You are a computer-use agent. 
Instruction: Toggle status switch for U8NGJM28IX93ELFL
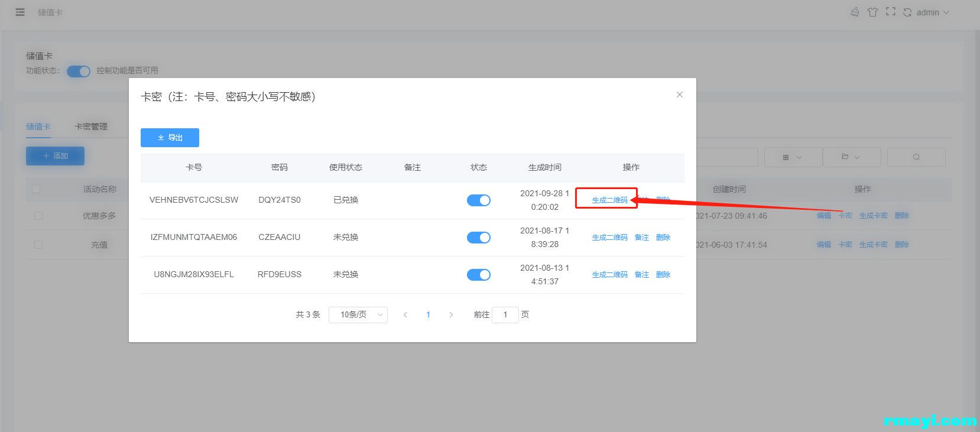click(479, 275)
